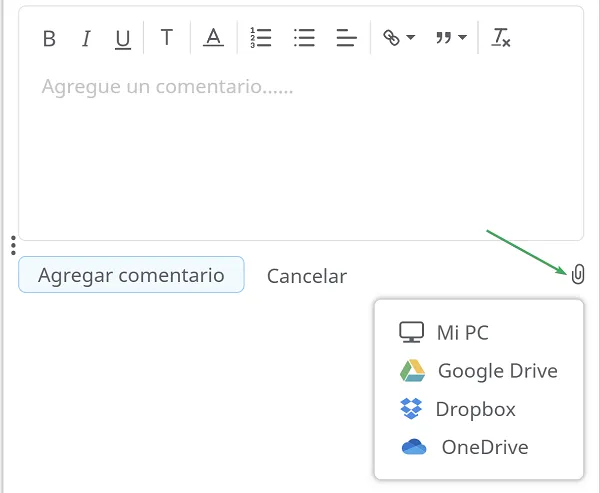This screenshot has width=600, height=493.
Task: Click Cancelar
Action: click(307, 276)
